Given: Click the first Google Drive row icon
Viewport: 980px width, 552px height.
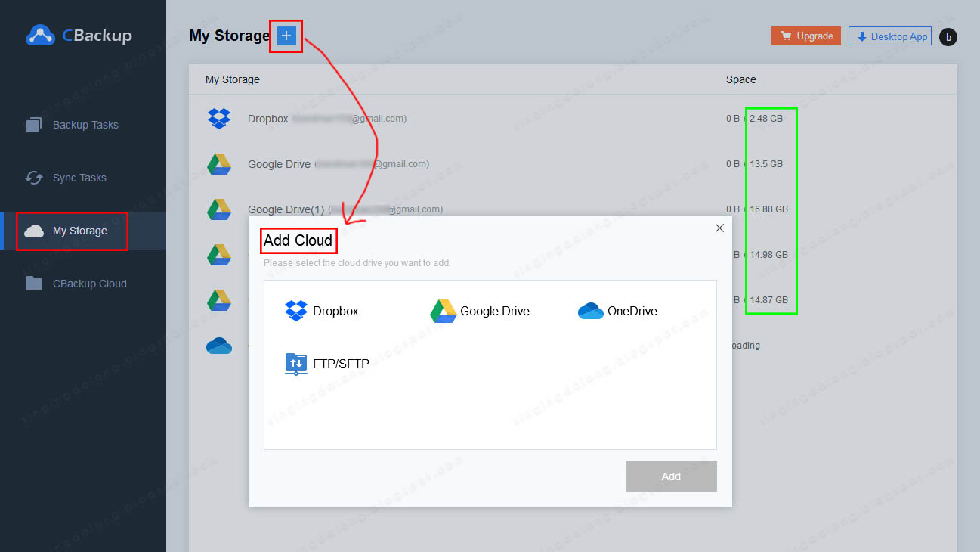Looking at the screenshot, I should 219,164.
